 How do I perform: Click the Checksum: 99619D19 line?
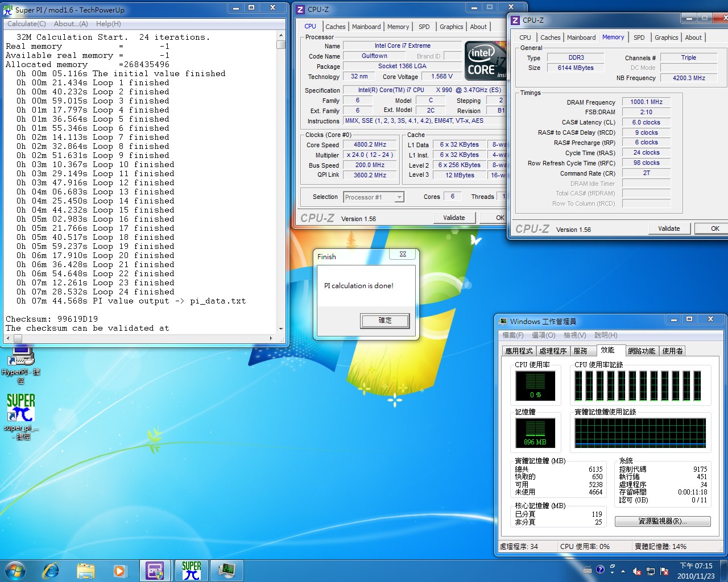(52, 319)
